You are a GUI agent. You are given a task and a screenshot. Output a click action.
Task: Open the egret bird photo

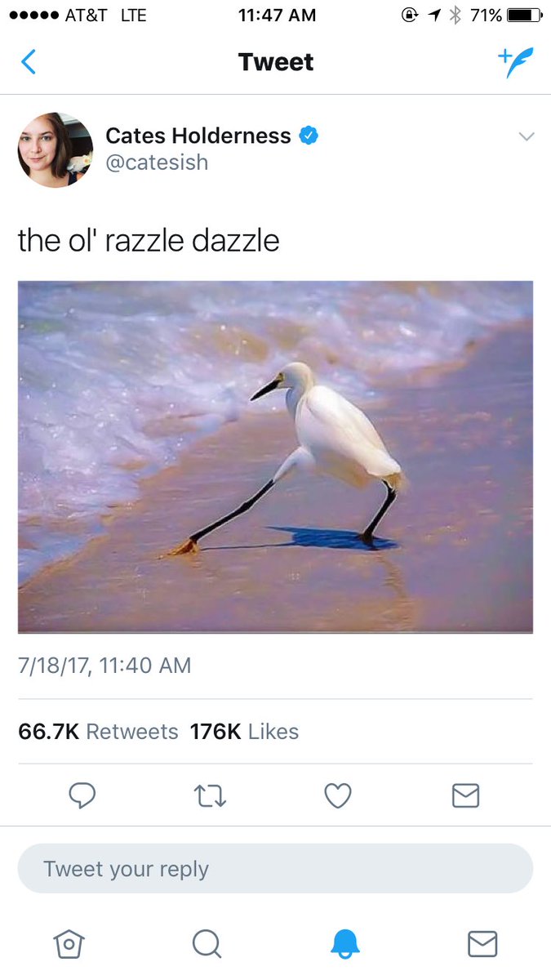[x=275, y=457]
